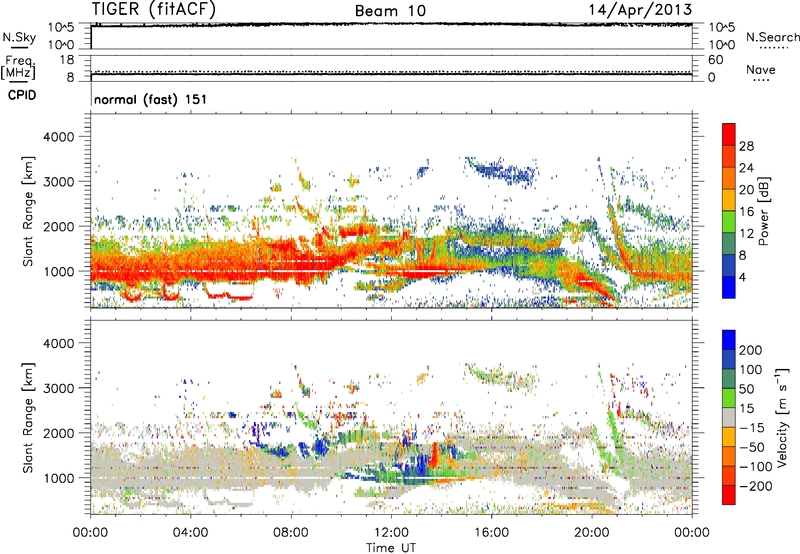
Task: Click the blue bottom of the power colorbar
Action: (x=729, y=287)
